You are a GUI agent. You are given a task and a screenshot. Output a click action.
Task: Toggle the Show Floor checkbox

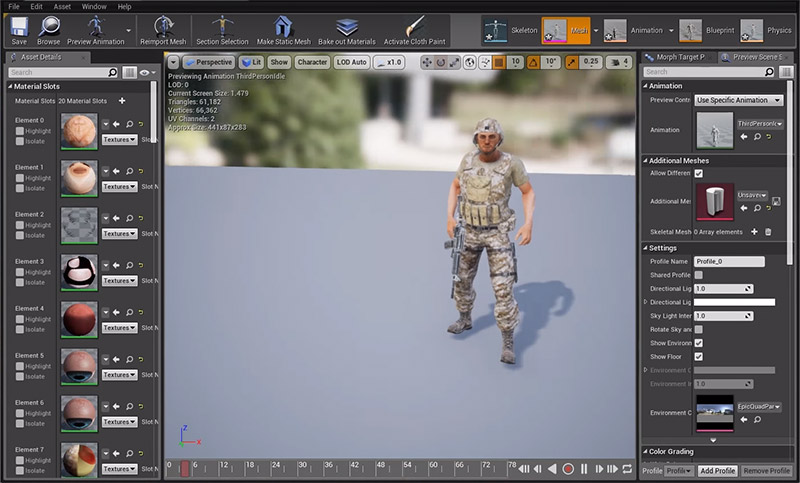tap(698, 356)
